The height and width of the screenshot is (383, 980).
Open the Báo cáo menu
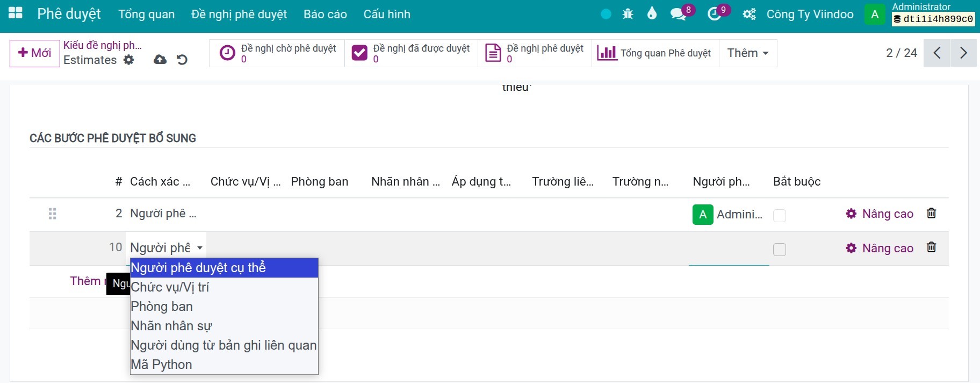pos(325,14)
